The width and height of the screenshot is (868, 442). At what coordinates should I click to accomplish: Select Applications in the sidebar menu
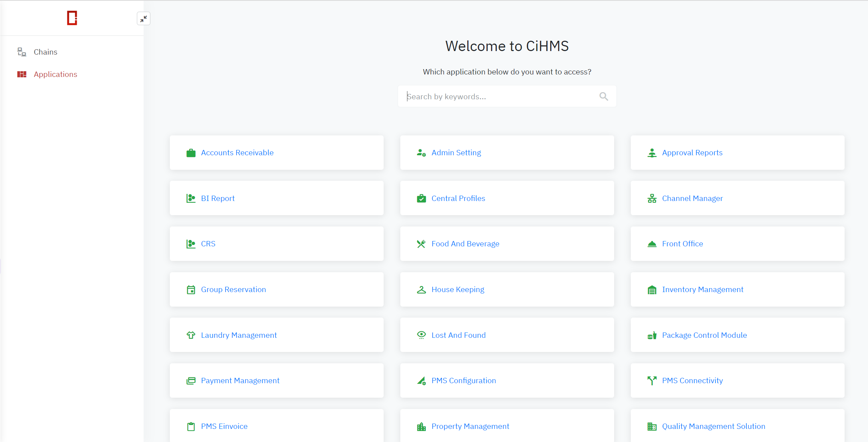[x=55, y=74]
